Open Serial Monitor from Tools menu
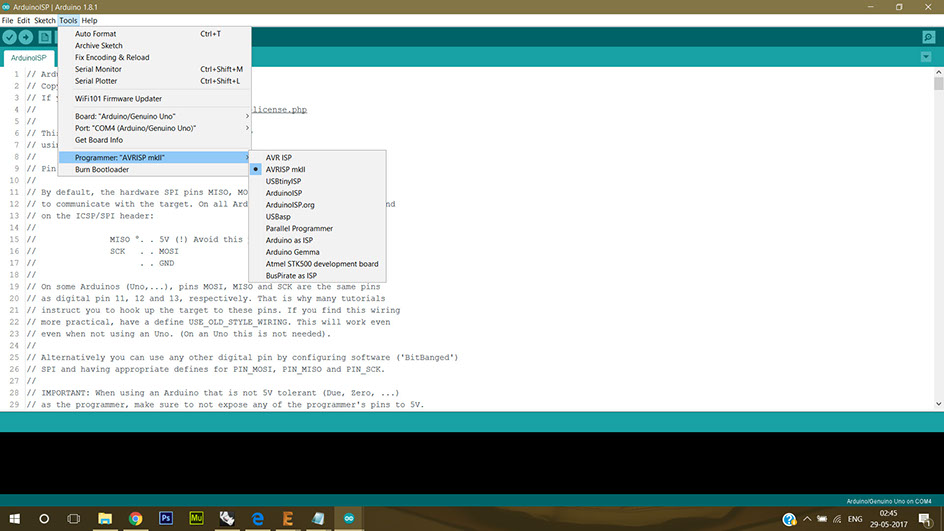The height and width of the screenshot is (531, 944). click(155, 69)
